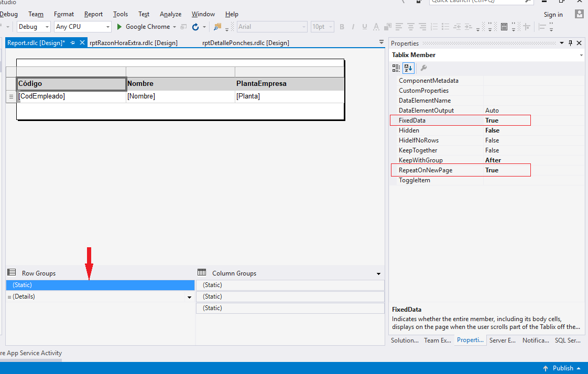Open the Any CPU platform dropdown

coord(107,27)
